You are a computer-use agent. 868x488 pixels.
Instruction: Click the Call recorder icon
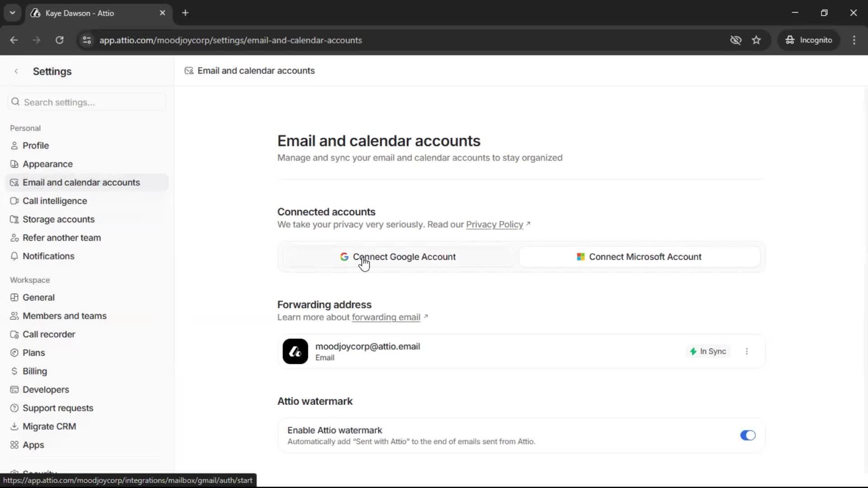(14, 334)
